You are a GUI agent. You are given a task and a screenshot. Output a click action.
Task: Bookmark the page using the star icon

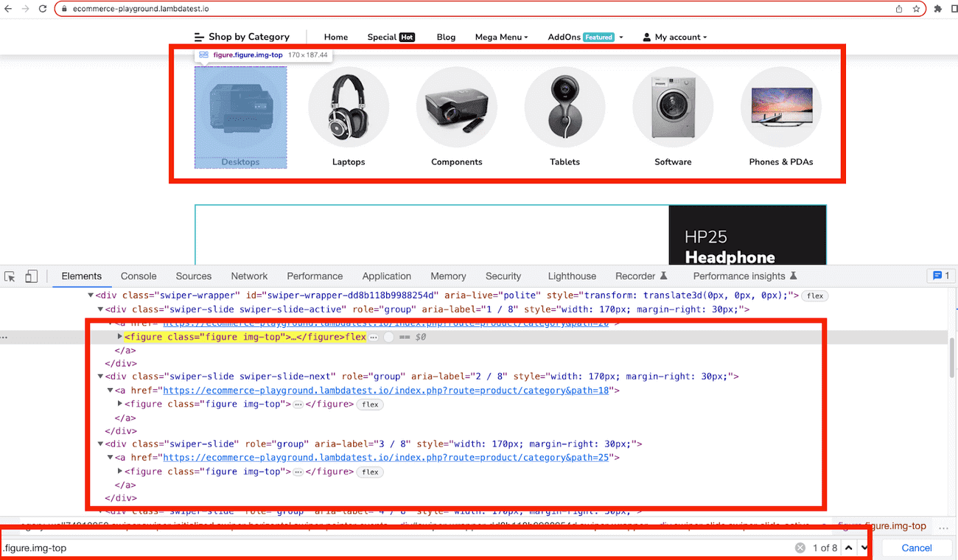pos(916,9)
